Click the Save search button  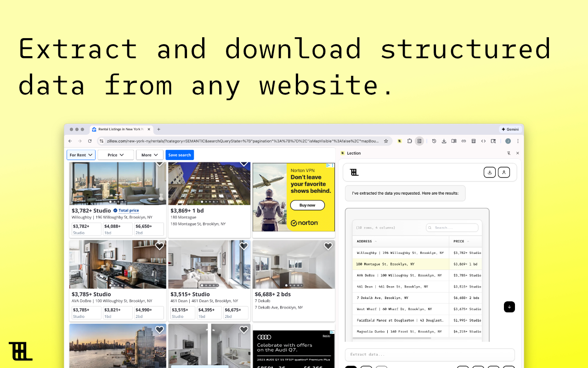pyautogui.click(x=180, y=155)
